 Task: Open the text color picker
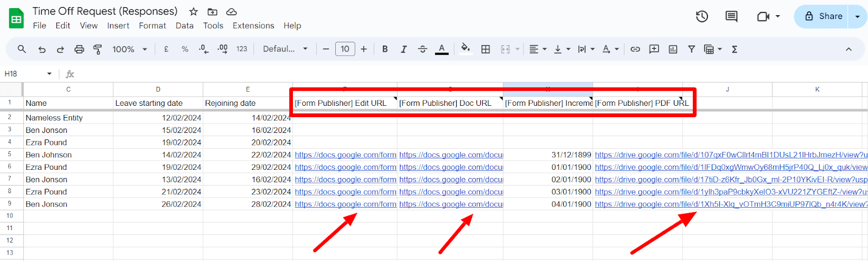pyautogui.click(x=442, y=49)
